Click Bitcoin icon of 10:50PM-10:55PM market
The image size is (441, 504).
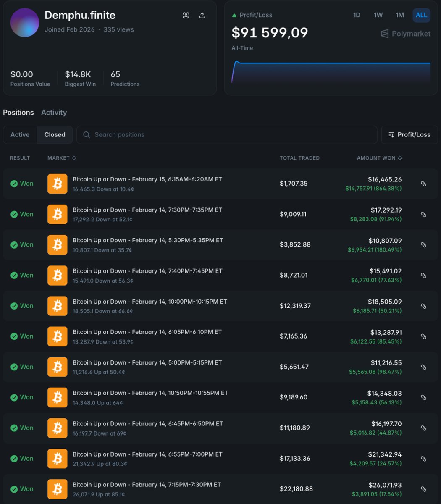coord(57,397)
